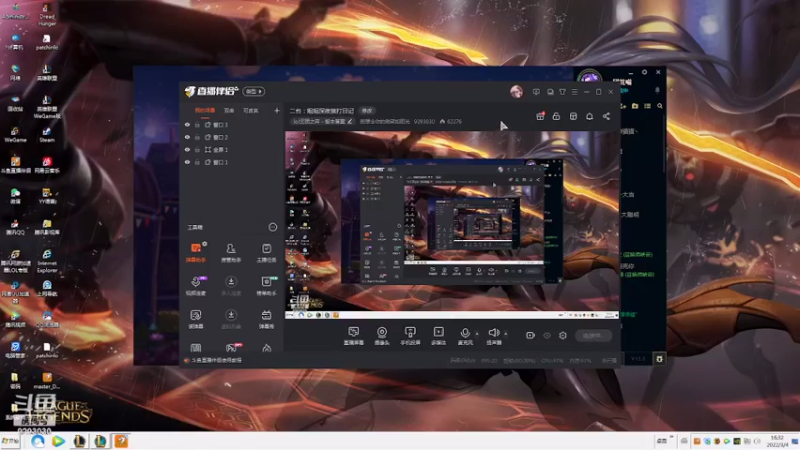Toggle lock on 窗口2 source
This screenshot has height=450, width=800.
(197, 137)
